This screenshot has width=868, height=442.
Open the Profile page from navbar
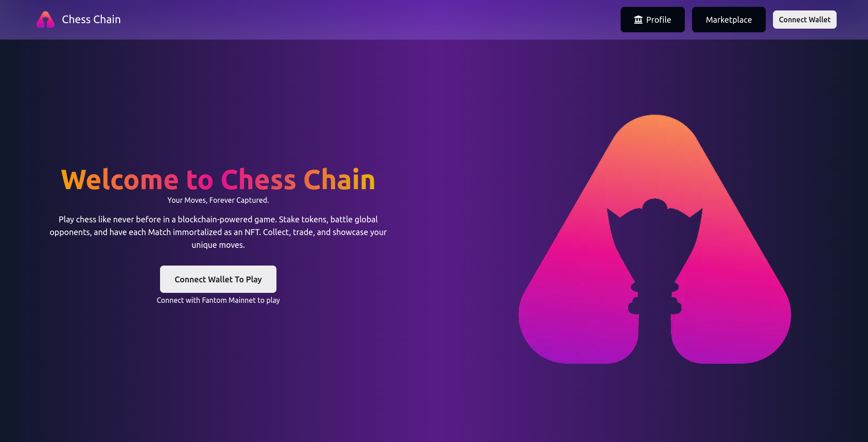[652, 20]
